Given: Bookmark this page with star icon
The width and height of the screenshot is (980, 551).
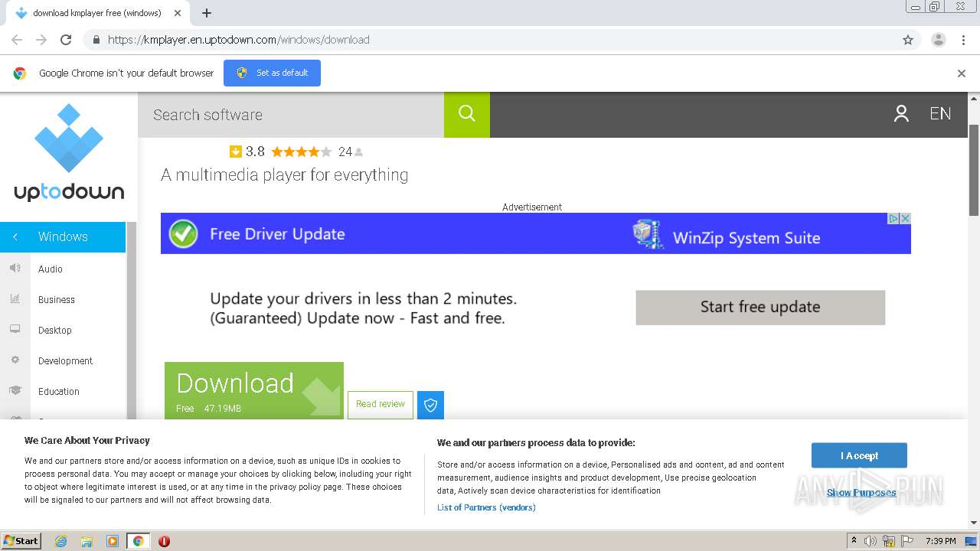Looking at the screenshot, I should pos(908,40).
